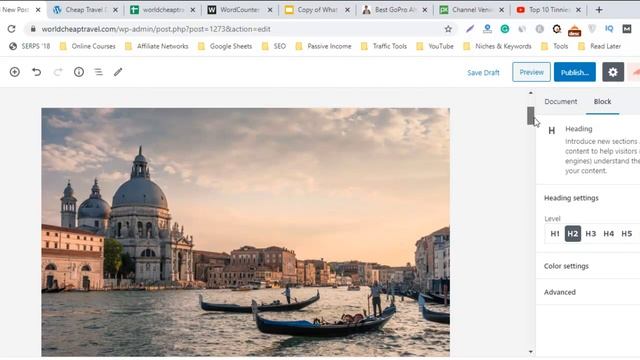Screen dimensions: 640x360
Task: Open the WordCounter browser tab
Action: [x=239, y=10]
